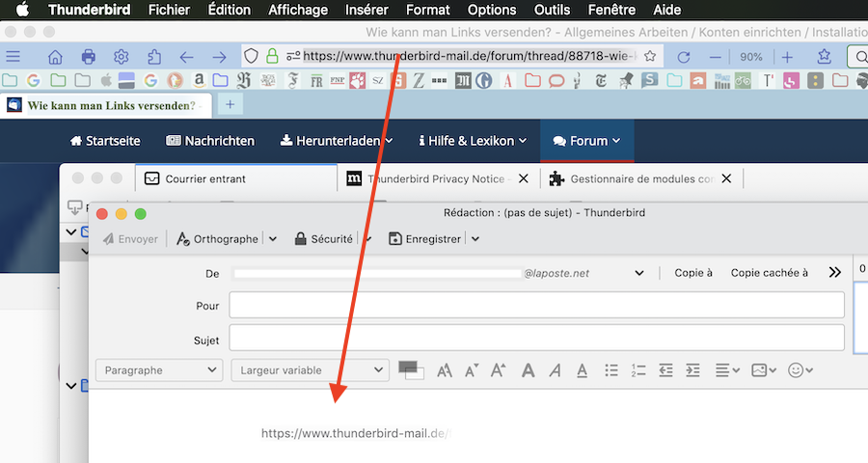This screenshot has height=463, width=868.
Task: Open Startseite on the forum site
Action: tap(105, 141)
